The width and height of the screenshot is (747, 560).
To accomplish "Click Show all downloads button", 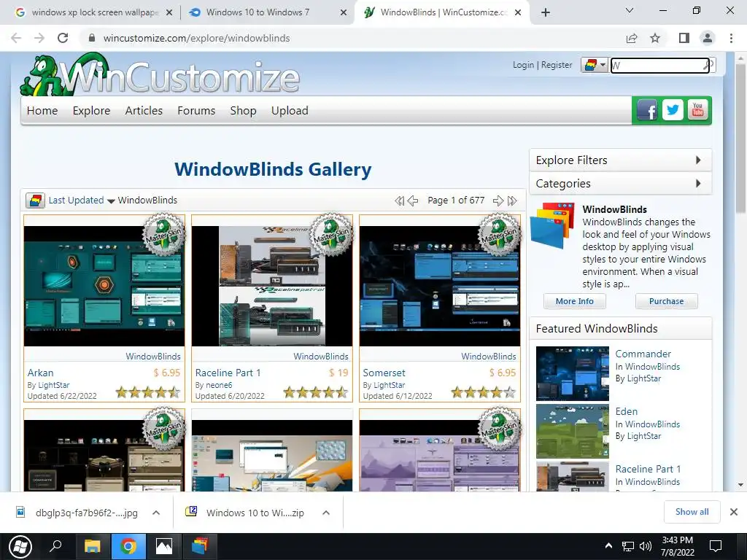I will 692,512.
